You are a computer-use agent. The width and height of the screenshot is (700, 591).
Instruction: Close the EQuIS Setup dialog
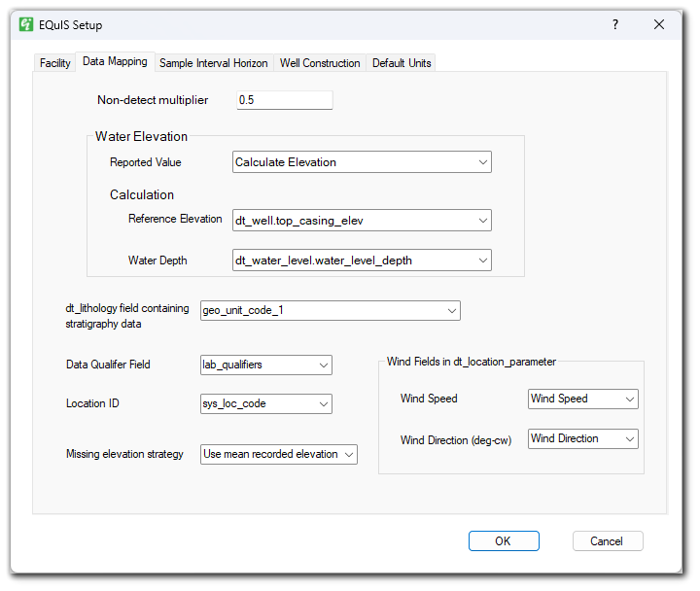tap(659, 24)
